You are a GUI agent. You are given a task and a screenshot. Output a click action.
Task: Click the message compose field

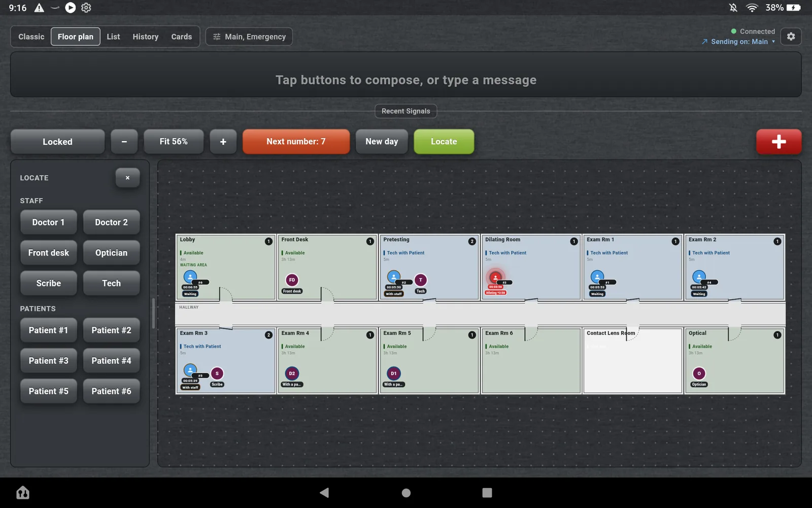pos(406,75)
